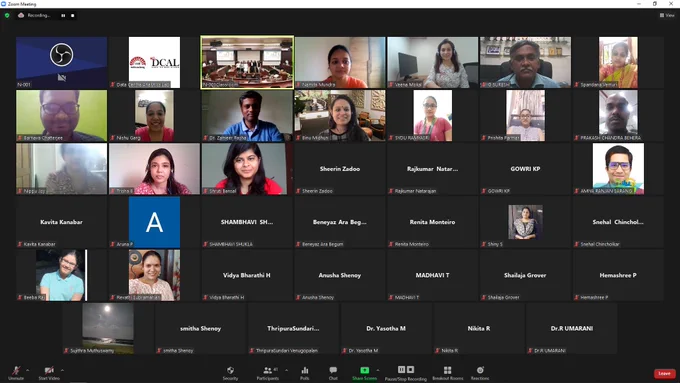This screenshot has height=383, width=680.
Task: Pause recording from the bottom toolbar
Action: pos(401,370)
